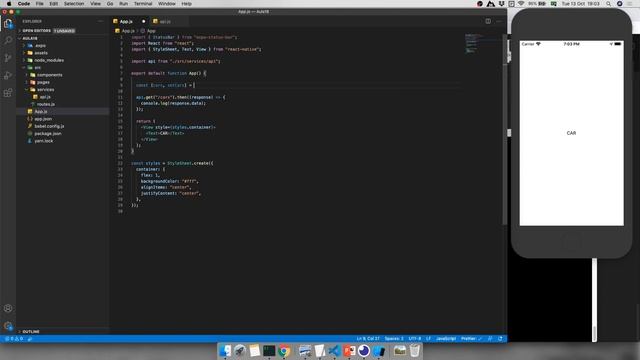
Task: Click the feedback icon in status bar
Action: [x=490, y=339]
